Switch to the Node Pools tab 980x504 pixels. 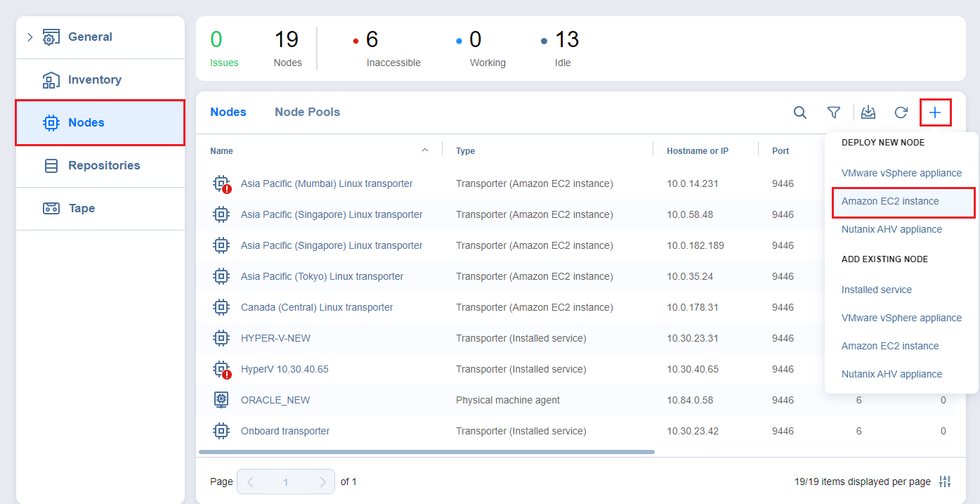(307, 112)
